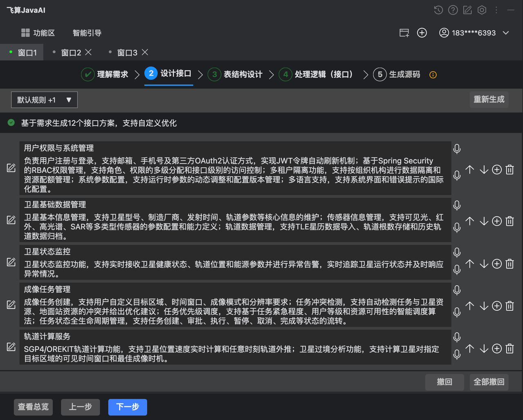523x420 pixels.
Task: Click the 下一步 button
Action: pyautogui.click(x=127, y=407)
